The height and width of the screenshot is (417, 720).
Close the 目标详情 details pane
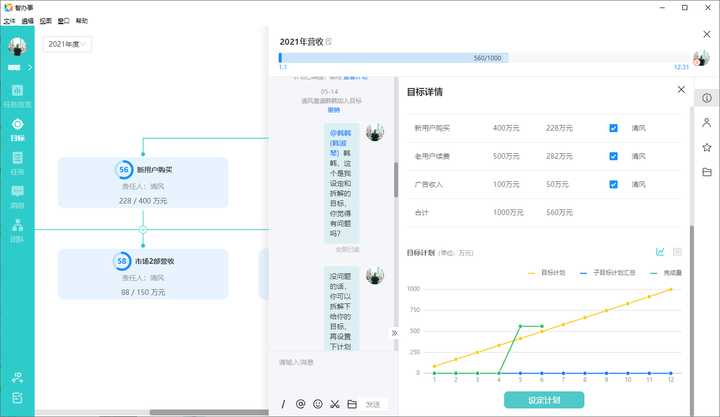point(681,90)
